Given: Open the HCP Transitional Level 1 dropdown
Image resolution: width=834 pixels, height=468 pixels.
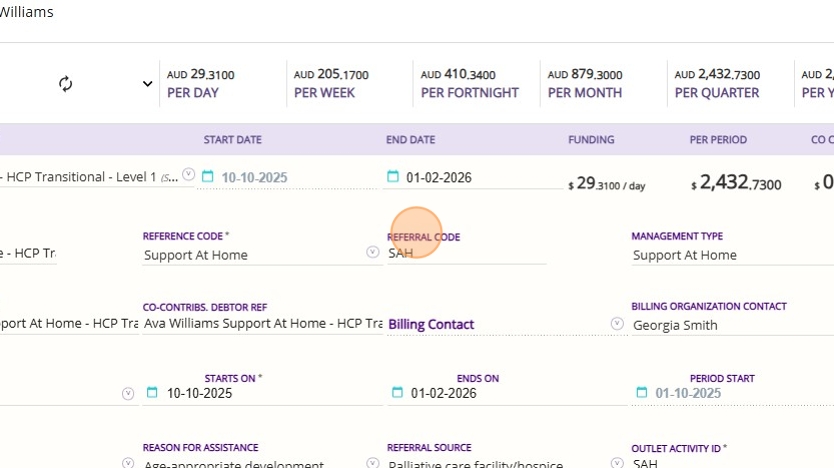Looking at the screenshot, I should (x=189, y=175).
